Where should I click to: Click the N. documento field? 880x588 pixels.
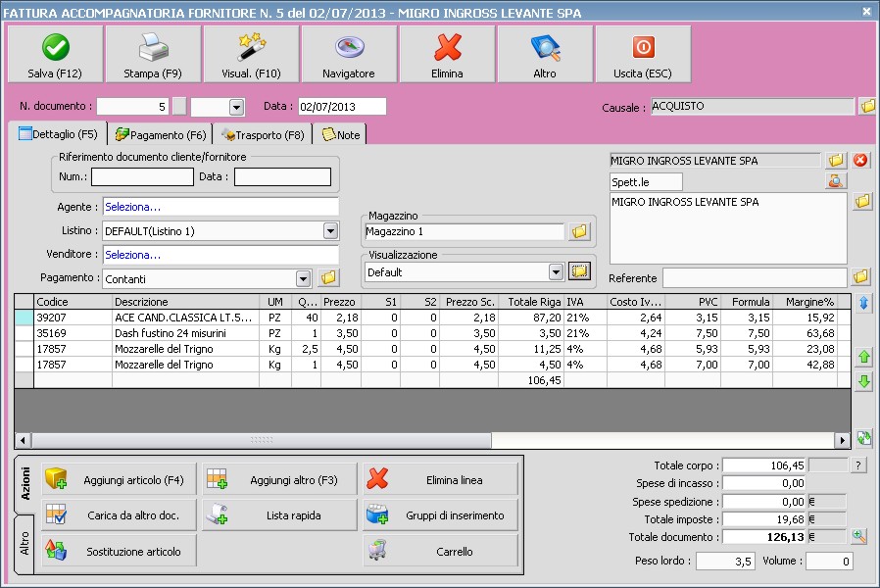tap(132, 107)
